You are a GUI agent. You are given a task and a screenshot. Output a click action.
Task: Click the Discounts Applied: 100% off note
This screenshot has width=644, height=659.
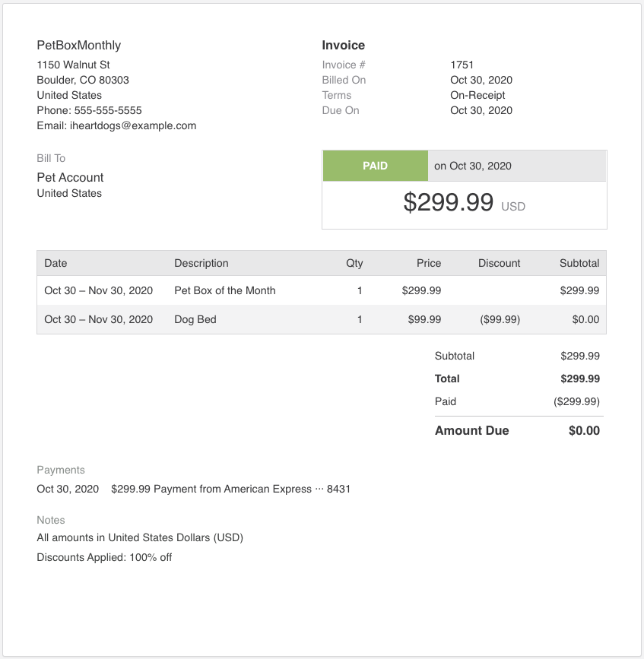click(x=104, y=557)
